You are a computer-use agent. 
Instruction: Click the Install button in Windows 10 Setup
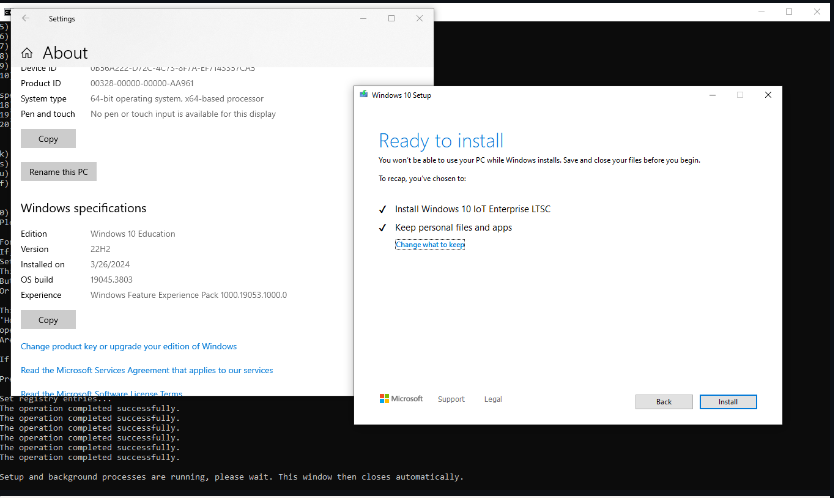[728, 402]
